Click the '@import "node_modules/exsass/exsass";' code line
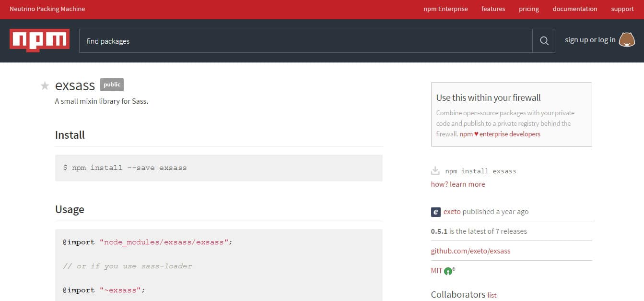The width and height of the screenshot is (644, 301). 148,242
